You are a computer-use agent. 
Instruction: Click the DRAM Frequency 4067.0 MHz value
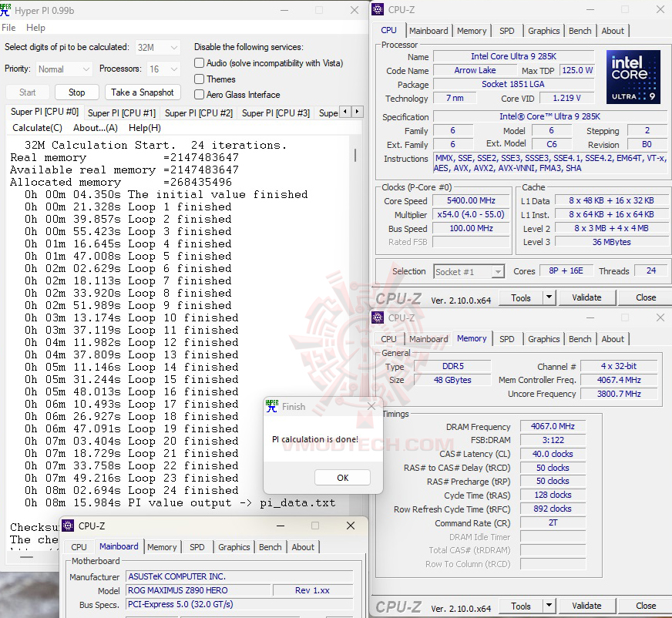coord(553,426)
